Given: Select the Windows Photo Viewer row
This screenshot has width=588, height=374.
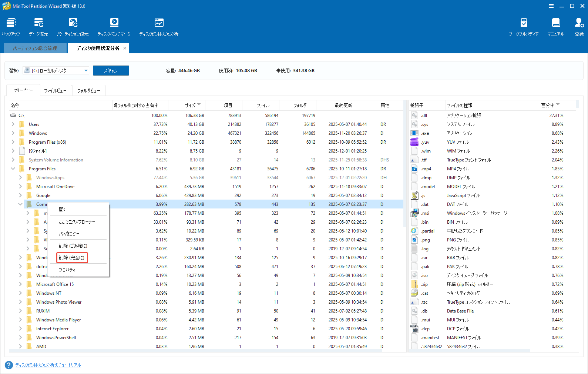Looking at the screenshot, I should pyautogui.click(x=206, y=302).
